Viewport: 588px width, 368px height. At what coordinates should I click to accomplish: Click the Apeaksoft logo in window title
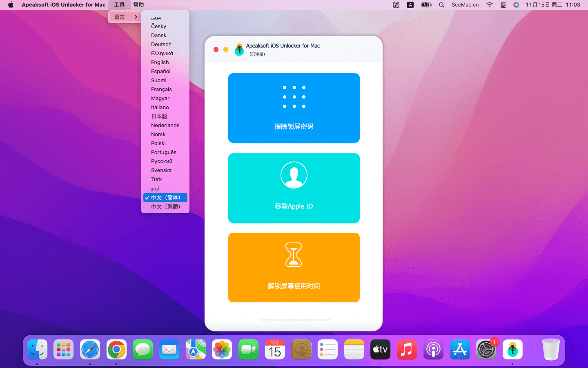tap(239, 49)
